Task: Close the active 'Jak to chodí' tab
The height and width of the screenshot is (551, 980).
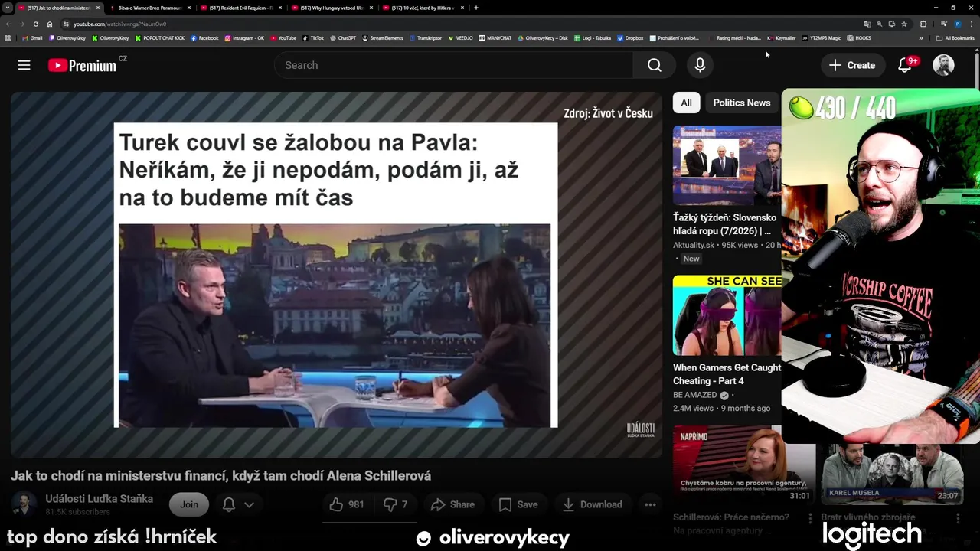Action: click(98, 8)
